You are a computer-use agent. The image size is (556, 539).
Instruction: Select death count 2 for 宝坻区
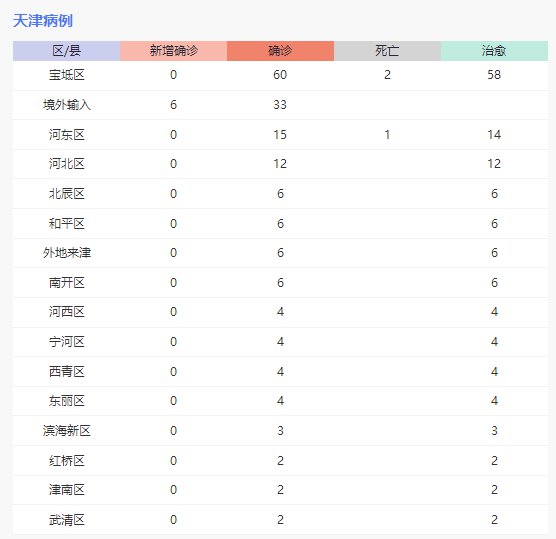[x=387, y=75]
